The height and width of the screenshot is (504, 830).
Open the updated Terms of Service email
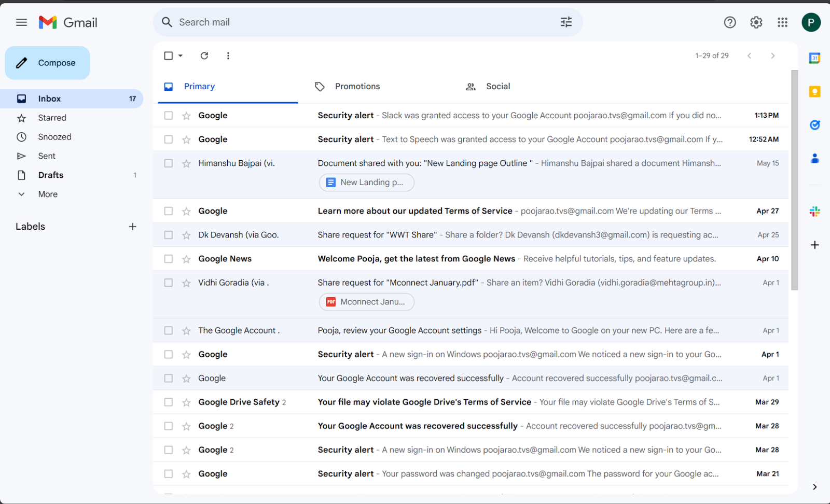(x=471, y=211)
